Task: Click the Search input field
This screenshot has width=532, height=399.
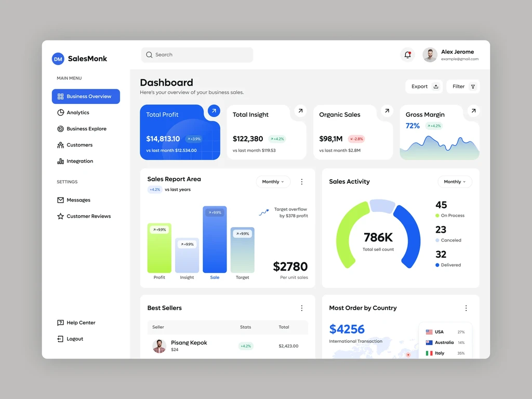Action: 197,55
